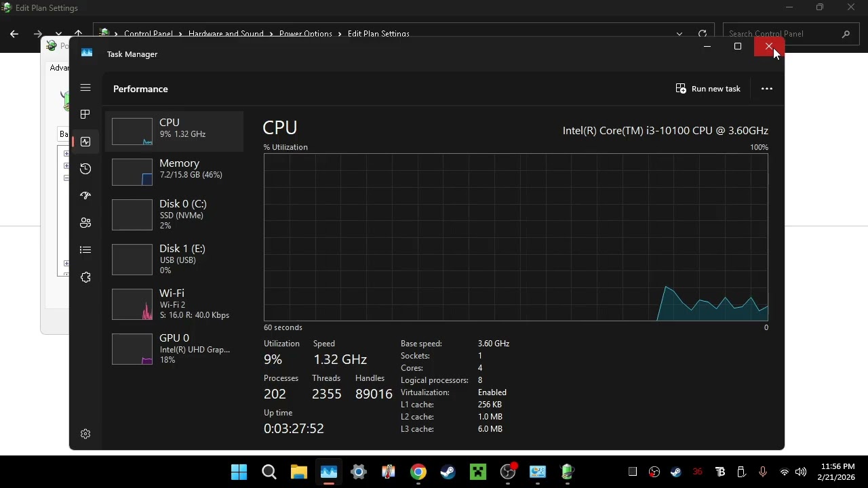Click the microphone tray icon
This screenshot has width=868, height=488.
pos(763,472)
